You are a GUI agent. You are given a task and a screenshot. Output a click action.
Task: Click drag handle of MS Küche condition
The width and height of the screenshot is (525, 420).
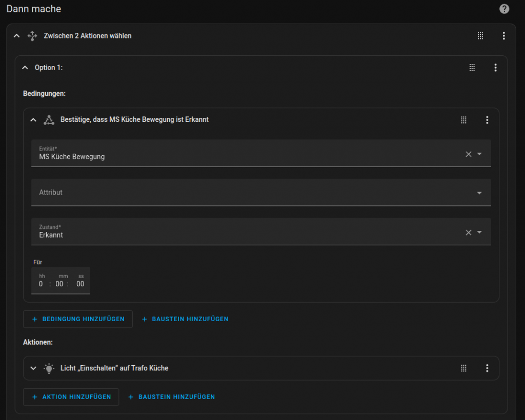pos(463,120)
